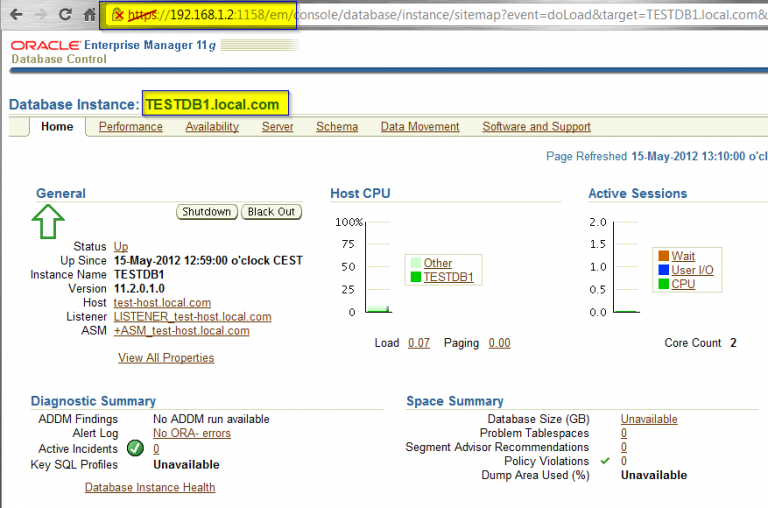Image resolution: width=768 pixels, height=508 pixels.
Task: Open the Up status link
Action: [x=121, y=246]
